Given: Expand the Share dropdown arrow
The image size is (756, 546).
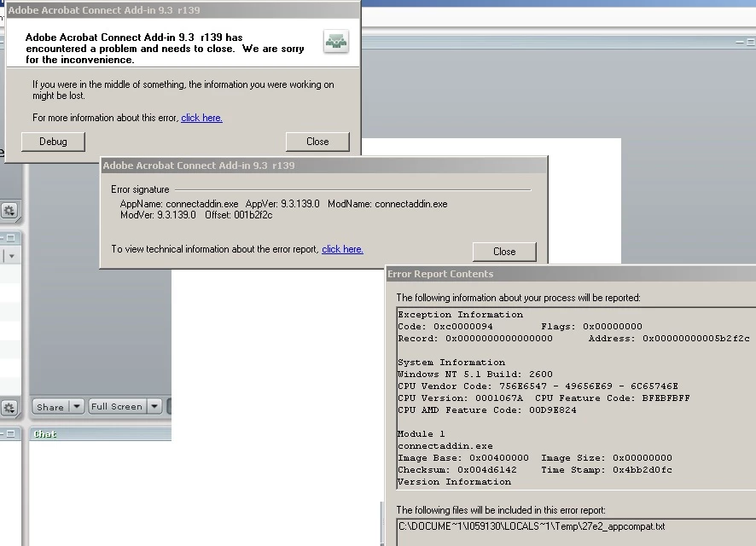Looking at the screenshot, I should tap(77, 407).
